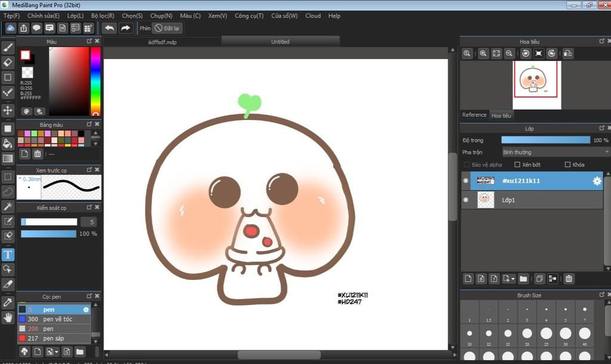Screen dimensions: 611x364
Task: Select the Bucket fill tool
Action: (8, 143)
